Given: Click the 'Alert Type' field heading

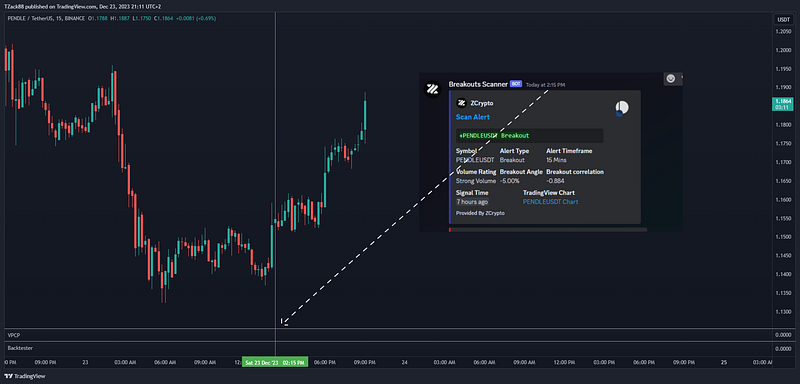Looking at the screenshot, I should [514, 151].
